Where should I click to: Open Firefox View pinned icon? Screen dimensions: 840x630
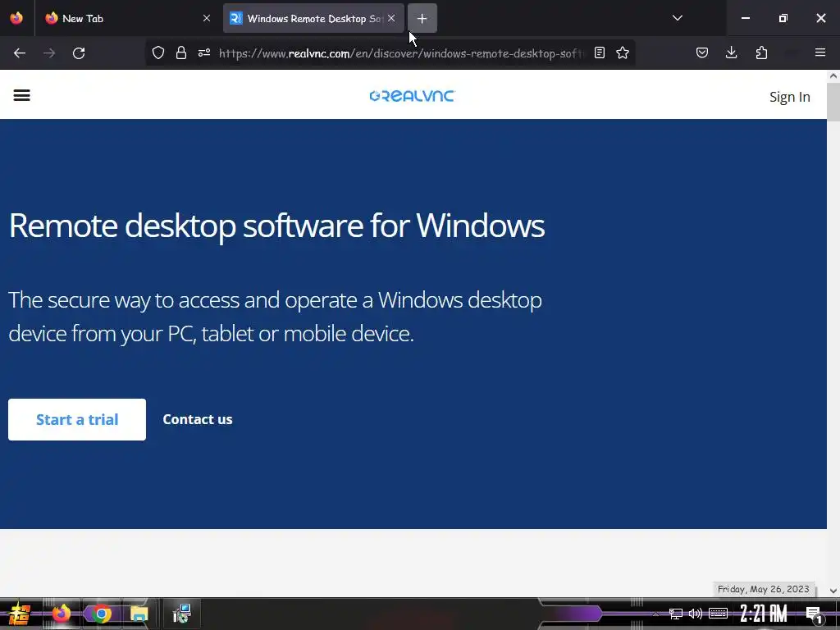[x=16, y=18]
